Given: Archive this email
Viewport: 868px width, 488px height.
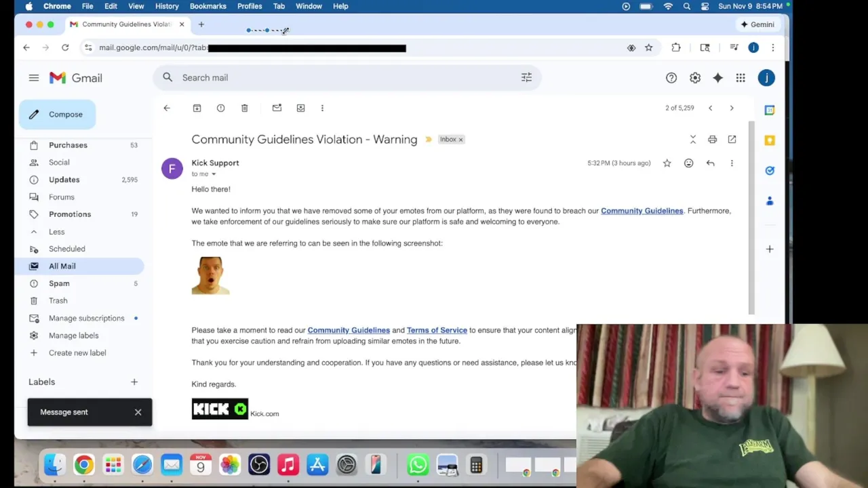Looking at the screenshot, I should coord(197,108).
